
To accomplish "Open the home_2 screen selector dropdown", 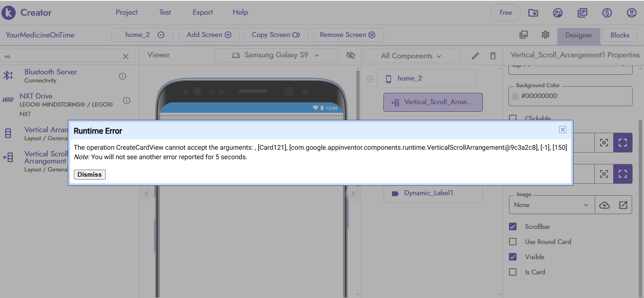I will pos(142,35).
